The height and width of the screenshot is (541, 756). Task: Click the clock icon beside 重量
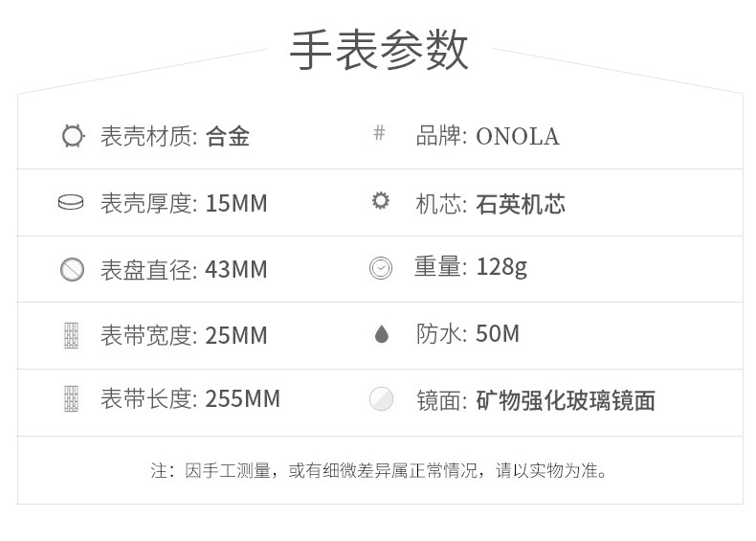(x=381, y=268)
